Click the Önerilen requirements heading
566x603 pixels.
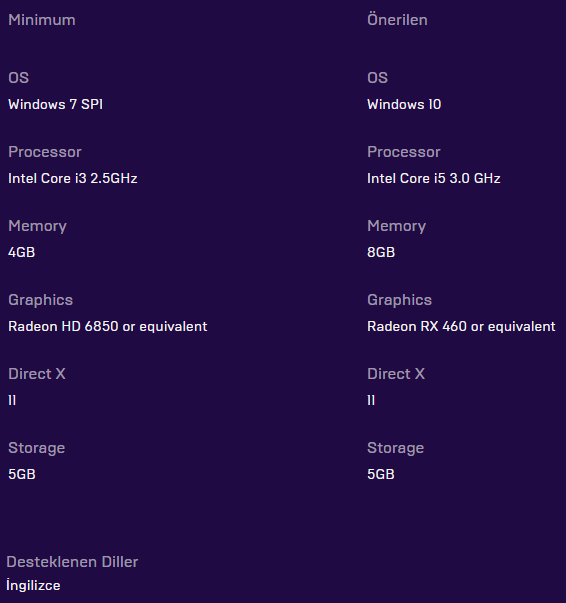coord(397,19)
